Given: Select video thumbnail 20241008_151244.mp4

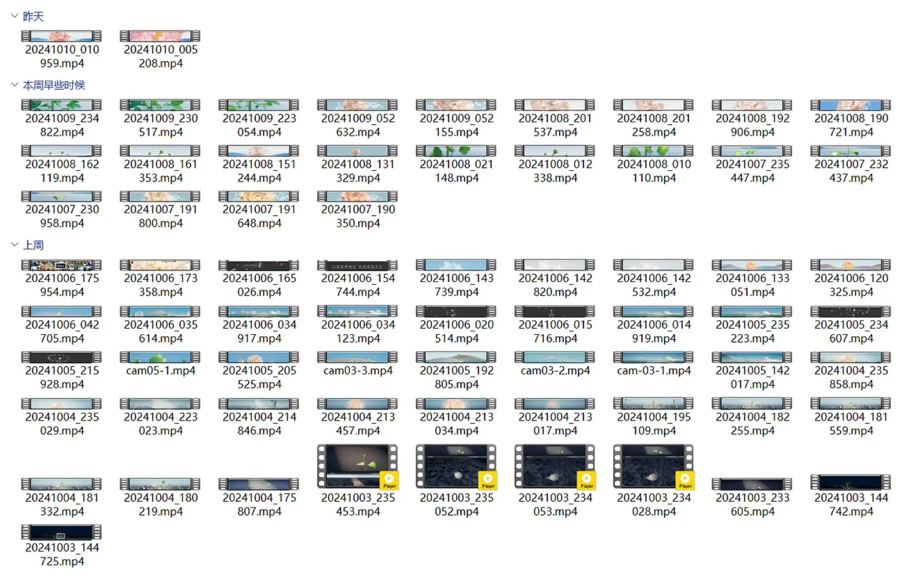Looking at the screenshot, I should pyautogui.click(x=259, y=151).
